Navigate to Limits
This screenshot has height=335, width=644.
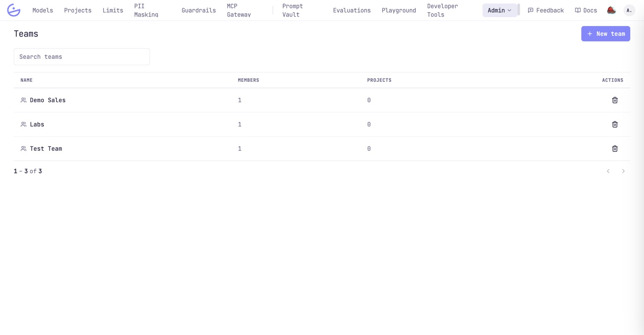113,10
